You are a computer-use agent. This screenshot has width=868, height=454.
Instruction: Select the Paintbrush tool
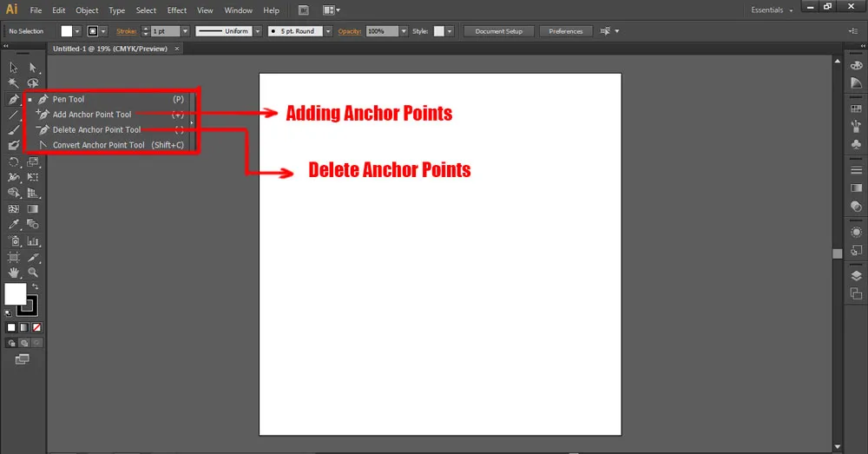coord(13,130)
